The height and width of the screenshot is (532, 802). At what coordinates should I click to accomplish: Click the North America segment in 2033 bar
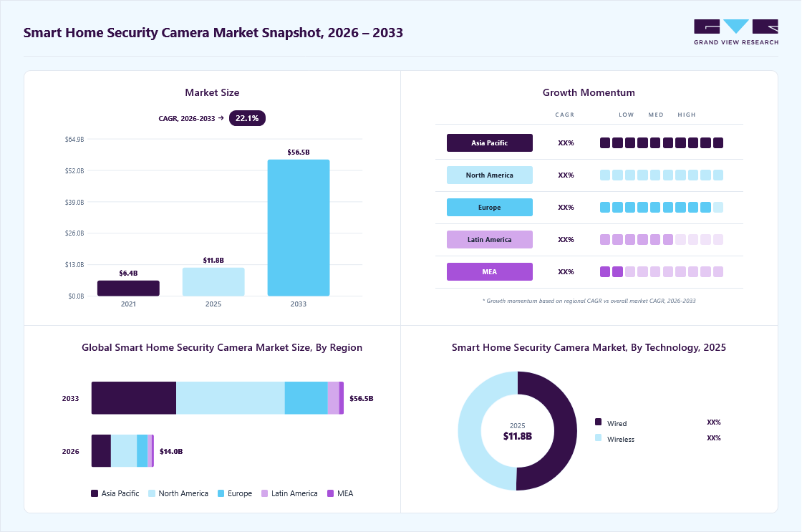tap(230, 398)
